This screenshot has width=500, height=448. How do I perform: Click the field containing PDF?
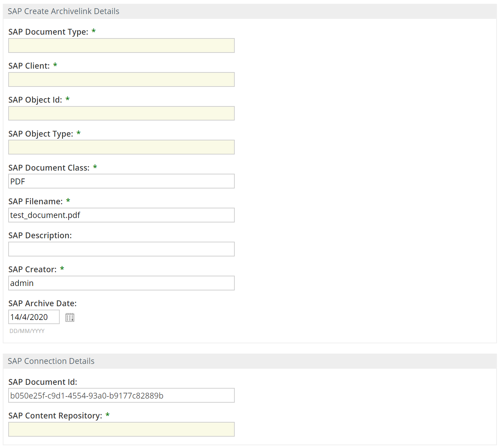coord(121,181)
